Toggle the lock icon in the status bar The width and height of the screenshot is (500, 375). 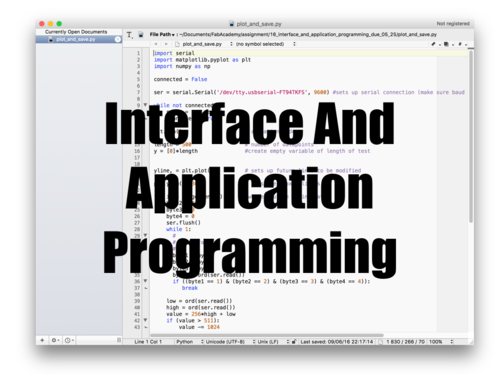point(294,342)
